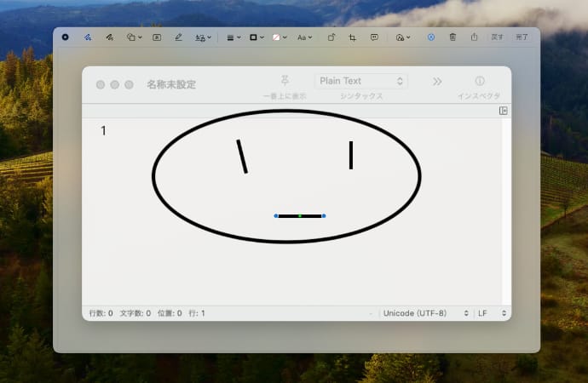
Task: Select the Draw freehand tool
Action: [x=109, y=37]
